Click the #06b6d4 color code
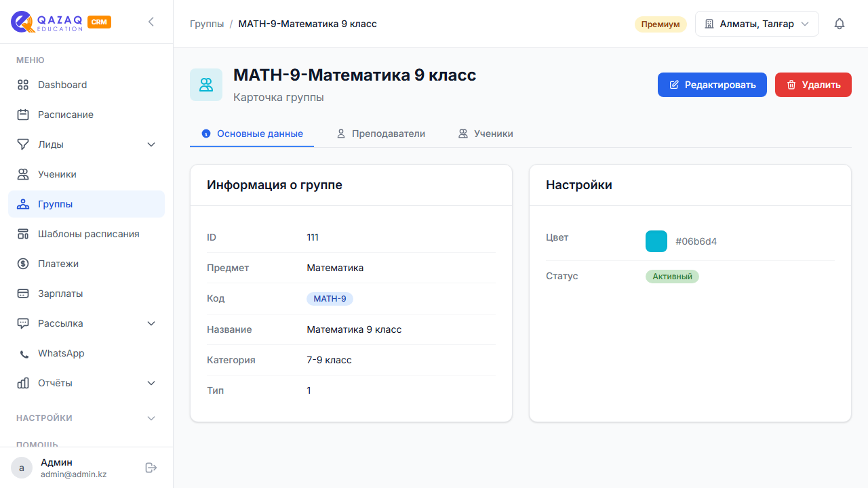 (696, 241)
